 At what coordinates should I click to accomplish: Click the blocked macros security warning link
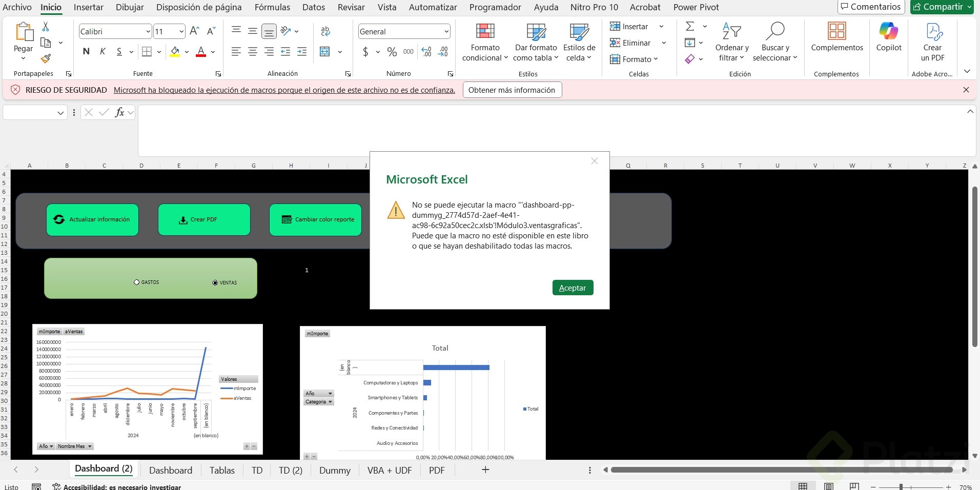284,90
